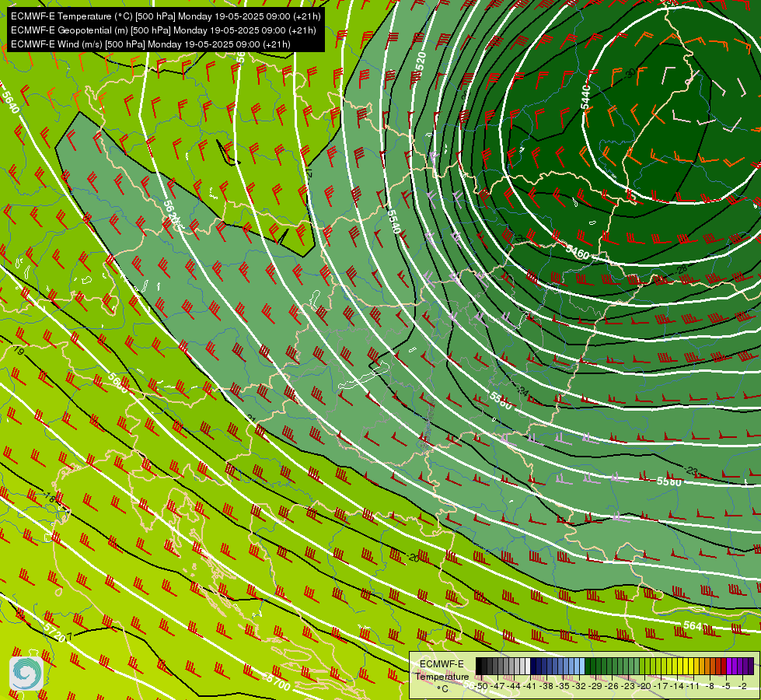
Task: Click the 5440 geopotential contour label
Action: tap(585, 96)
